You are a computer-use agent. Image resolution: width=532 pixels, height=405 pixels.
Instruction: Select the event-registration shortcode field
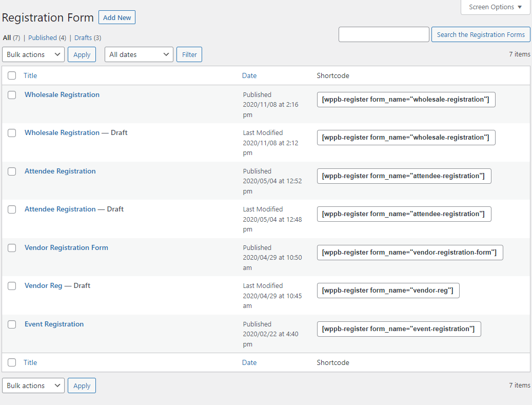(x=399, y=329)
